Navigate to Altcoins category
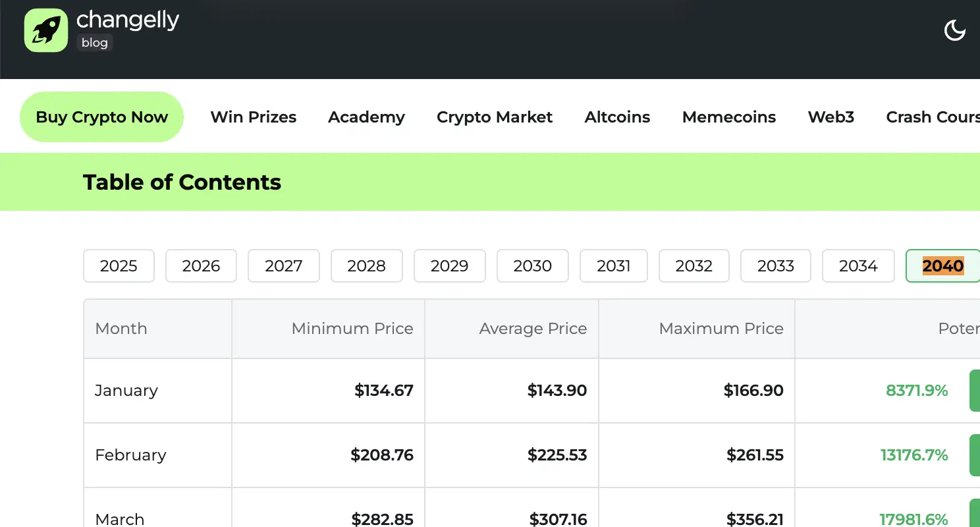Screen dimensions: 980x527 click(x=617, y=117)
